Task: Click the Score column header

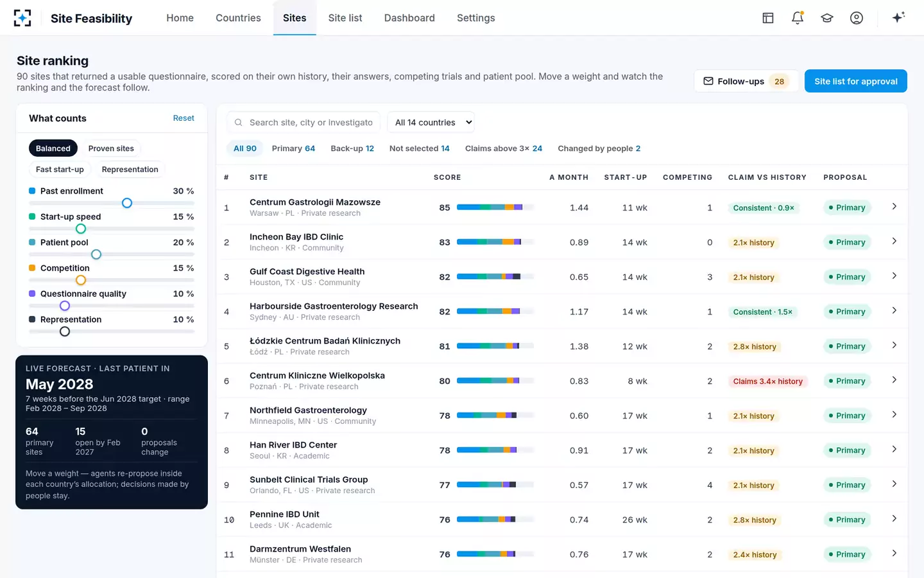Action: [447, 177]
